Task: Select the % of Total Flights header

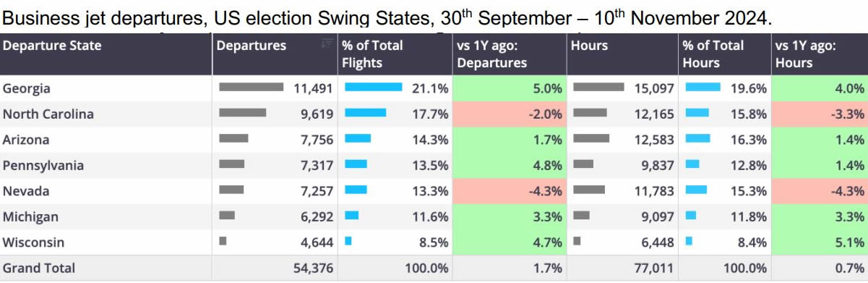Action: [372, 54]
